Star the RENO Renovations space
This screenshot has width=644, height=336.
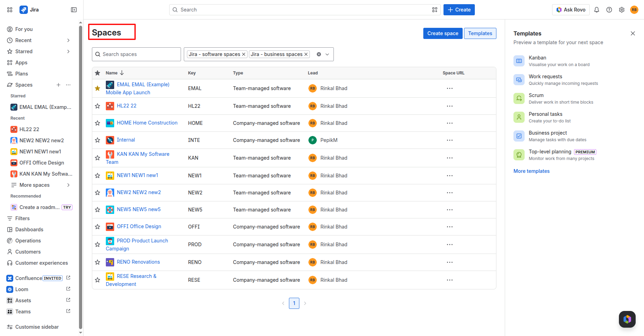point(97,262)
